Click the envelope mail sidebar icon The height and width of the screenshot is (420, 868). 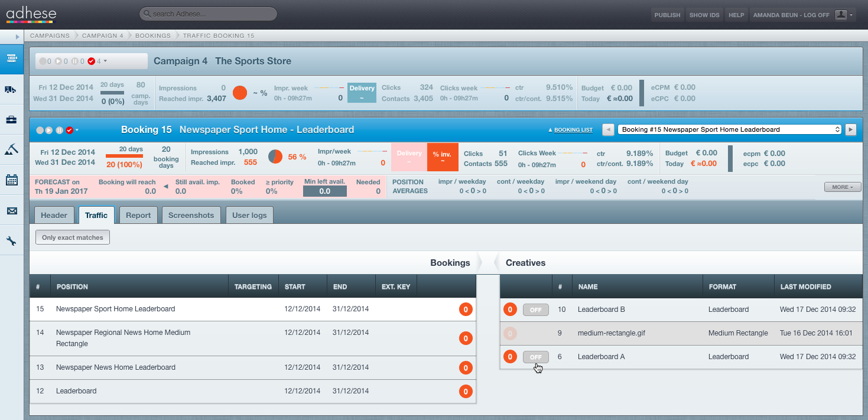pyautogui.click(x=11, y=211)
